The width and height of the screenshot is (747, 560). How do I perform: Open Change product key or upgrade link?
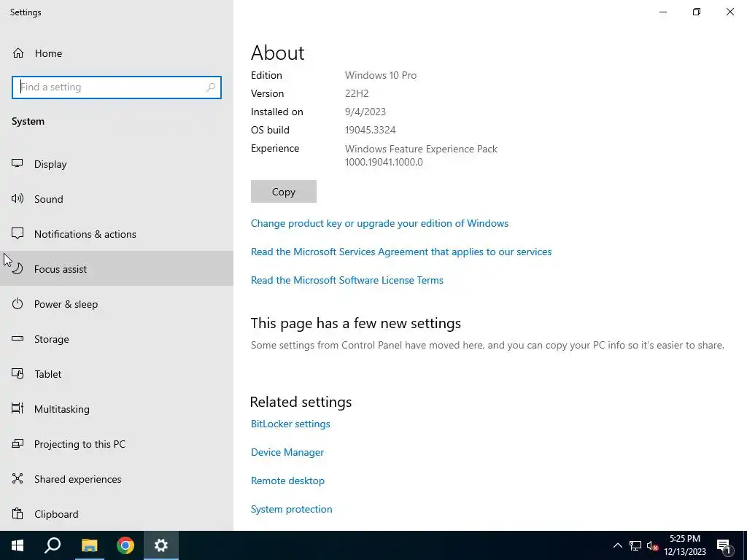[379, 223]
